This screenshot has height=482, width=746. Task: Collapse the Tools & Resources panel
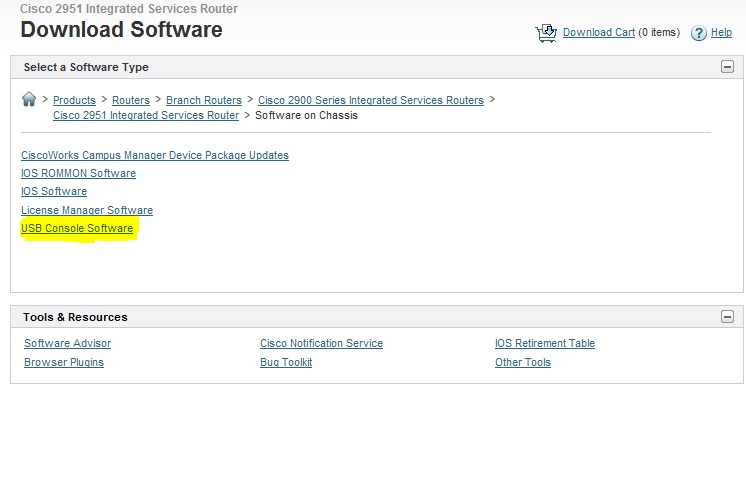pos(727,316)
